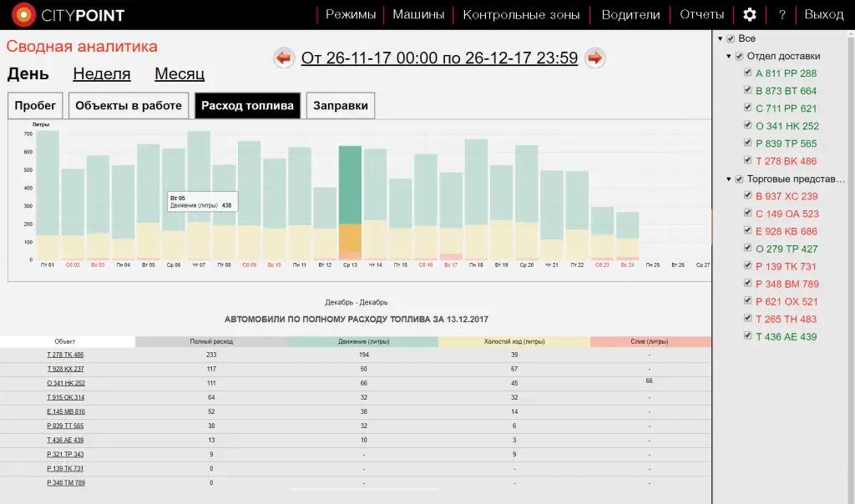The height and width of the screenshot is (504, 855).
Task: Click the "Движение (литры)" green column header
Action: (362, 341)
